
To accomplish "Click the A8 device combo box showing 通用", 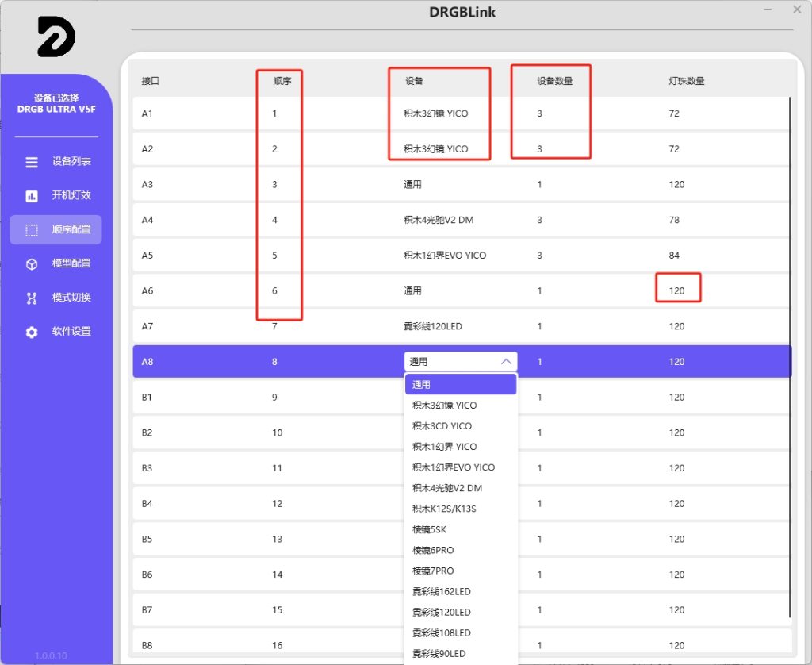I will [461, 361].
